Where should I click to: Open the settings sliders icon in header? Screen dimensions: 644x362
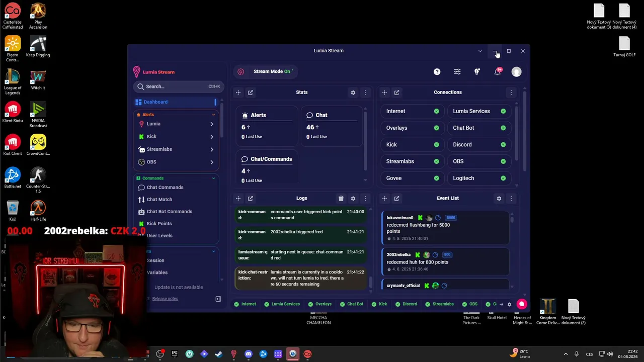[x=457, y=72]
